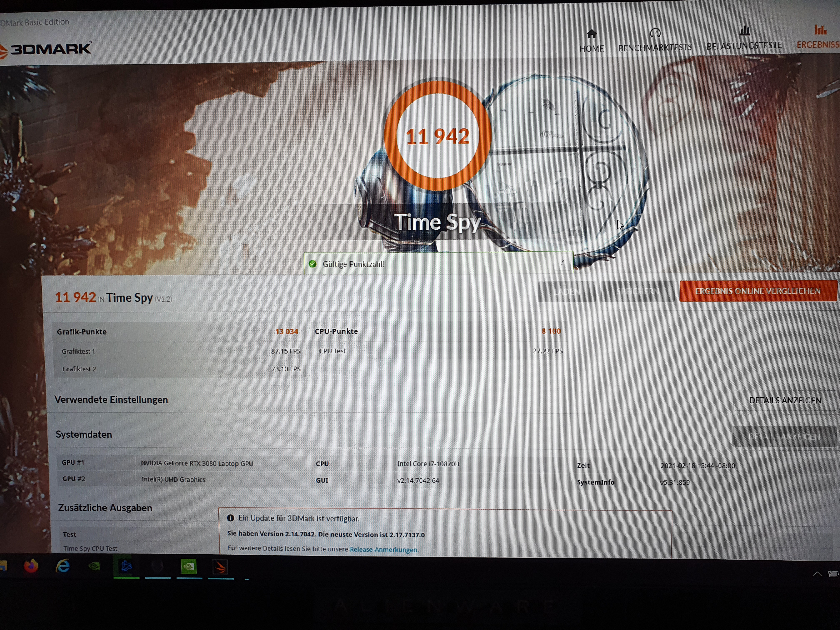Click GUI version v2.14.7042 64
This screenshot has height=630, width=840.
click(x=418, y=480)
